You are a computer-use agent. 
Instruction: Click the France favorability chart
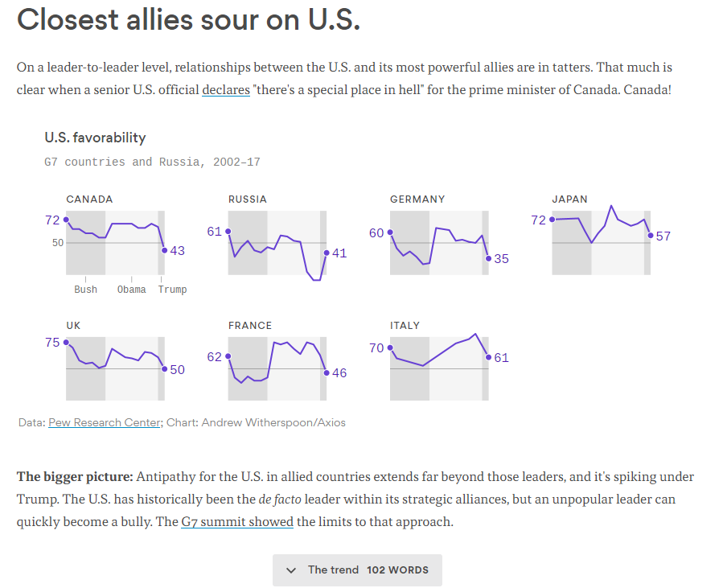point(277,368)
